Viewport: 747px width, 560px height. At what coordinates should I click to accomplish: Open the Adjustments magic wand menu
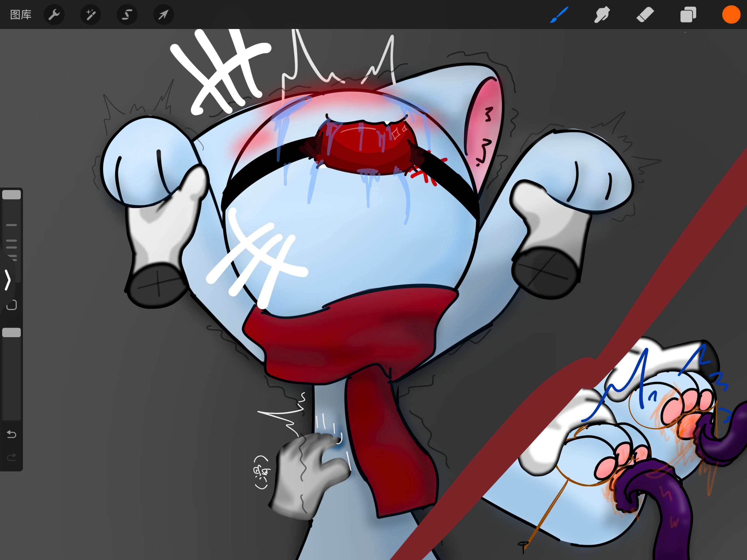(91, 14)
